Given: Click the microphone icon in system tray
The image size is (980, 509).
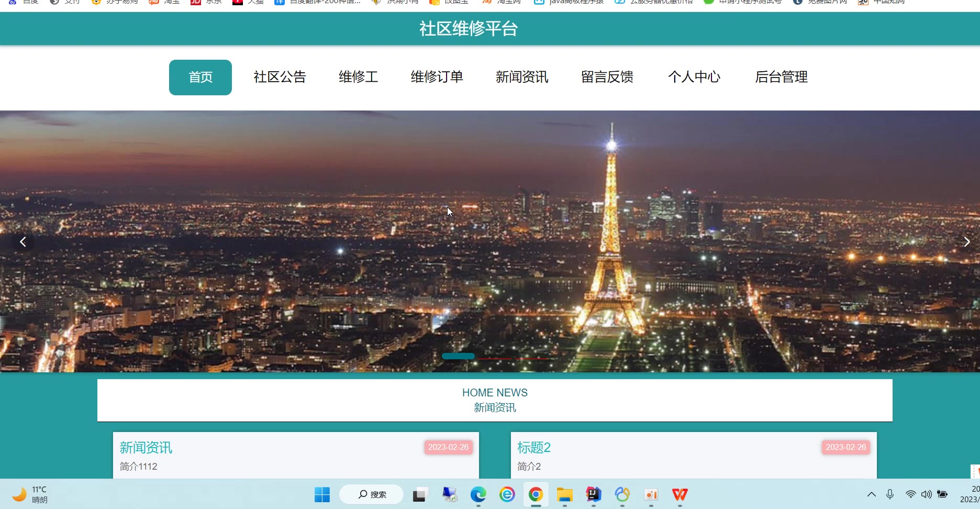Looking at the screenshot, I should tap(890, 494).
